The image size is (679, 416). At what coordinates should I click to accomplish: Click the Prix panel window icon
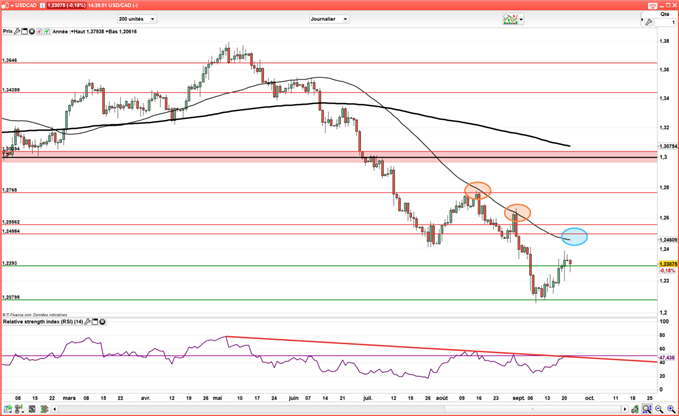pos(25,31)
